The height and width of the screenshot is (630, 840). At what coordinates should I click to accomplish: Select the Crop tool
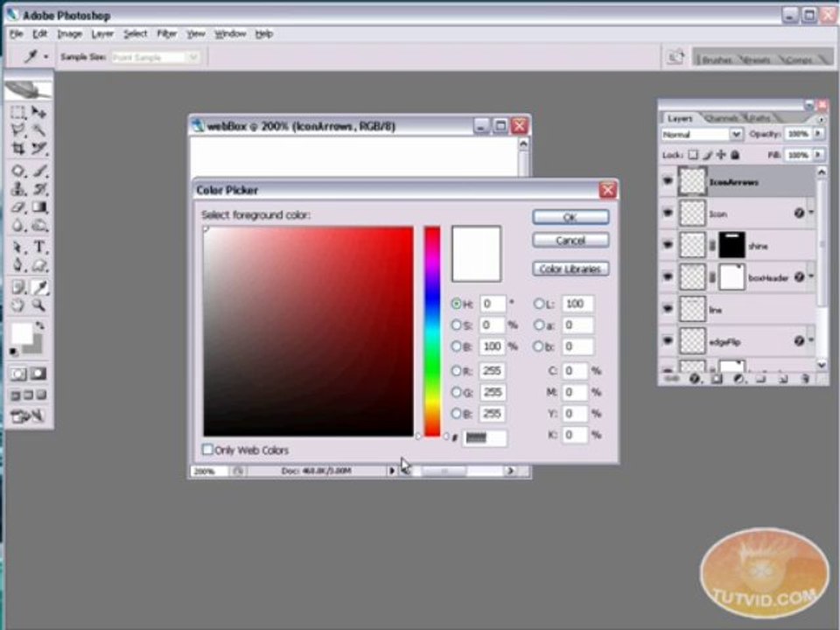click(x=18, y=149)
